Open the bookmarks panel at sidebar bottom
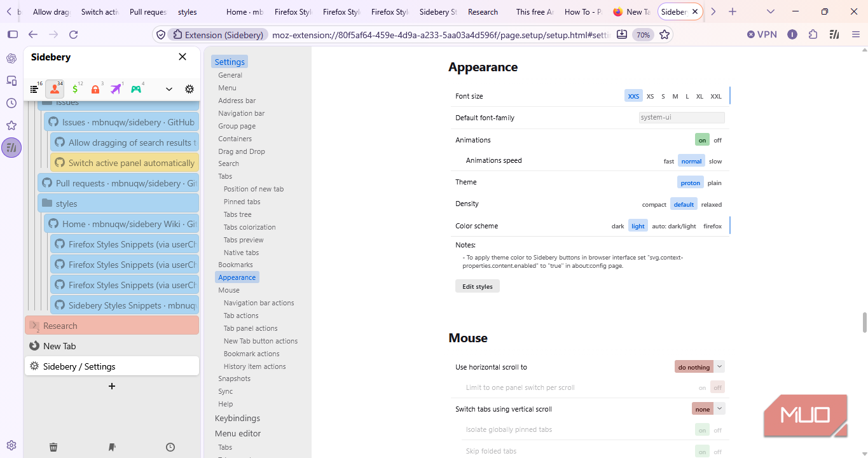Viewport: 868px width, 458px height. click(112, 447)
